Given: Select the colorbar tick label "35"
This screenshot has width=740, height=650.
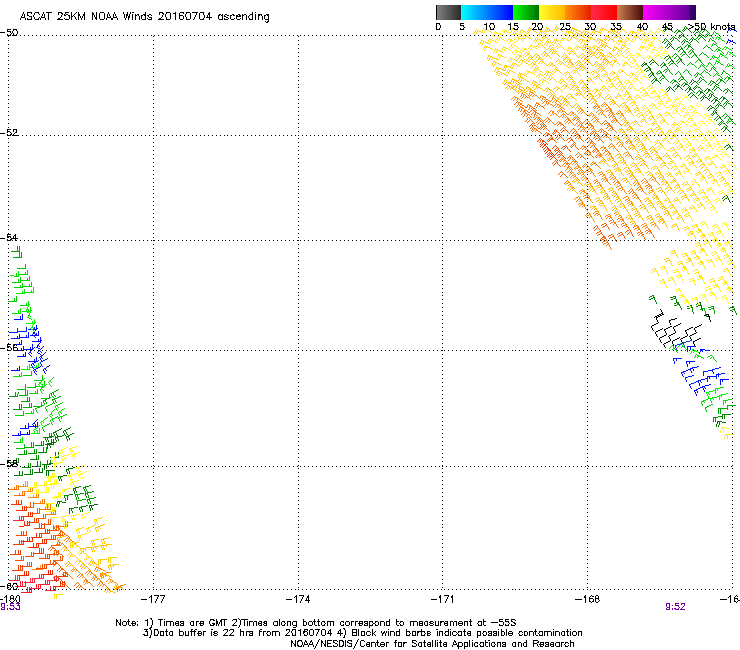Looking at the screenshot, I should pyautogui.click(x=616, y=27).
